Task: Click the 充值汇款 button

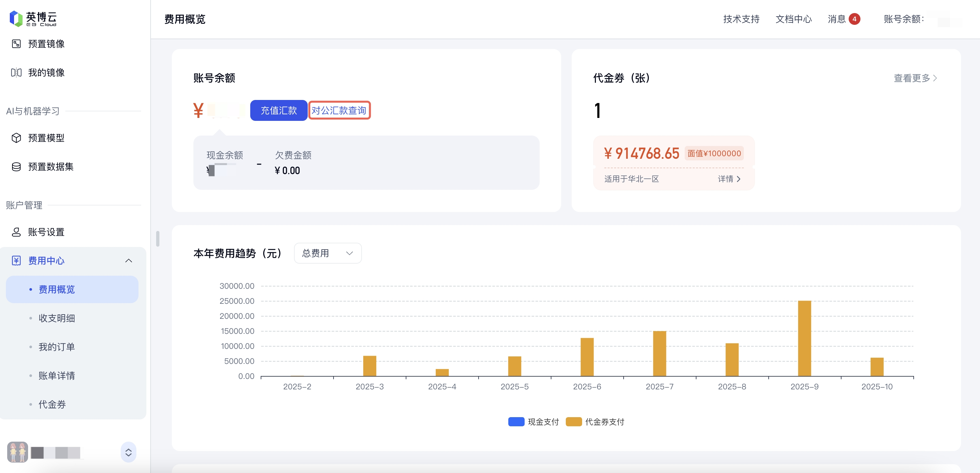Action: tap(278, 110)
